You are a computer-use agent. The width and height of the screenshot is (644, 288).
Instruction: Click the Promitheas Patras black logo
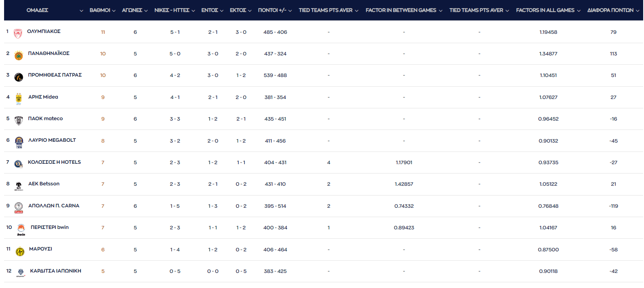coord(19,77)
